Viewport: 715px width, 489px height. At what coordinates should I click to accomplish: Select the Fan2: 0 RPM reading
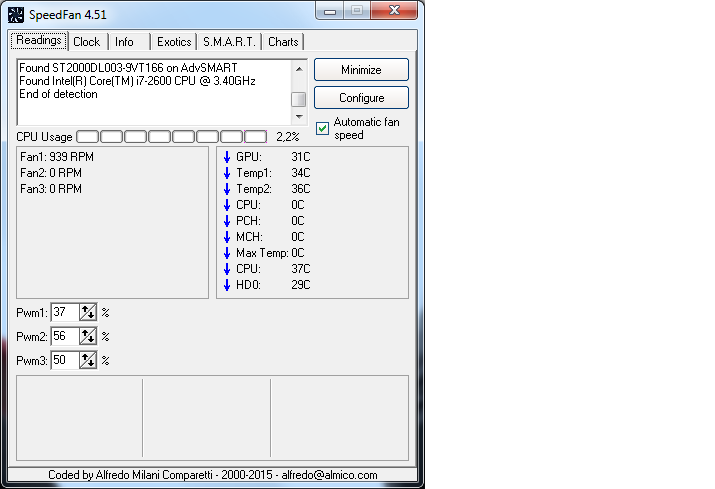coord(51,173)
